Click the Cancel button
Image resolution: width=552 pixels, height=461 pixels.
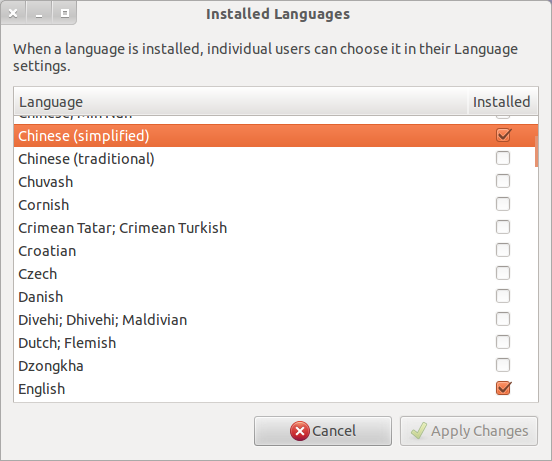coord(323,431)
